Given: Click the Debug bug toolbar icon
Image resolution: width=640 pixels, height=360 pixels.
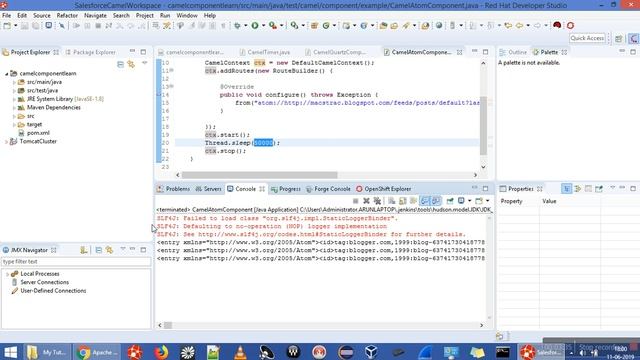Looking at the screenshot, I should coord(237,26).
